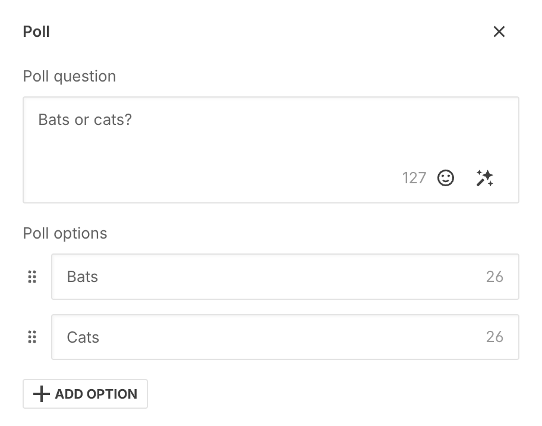Click the Poll heading title
The image size is (542, 426).
pyautogui.click(x=36, y=32)
